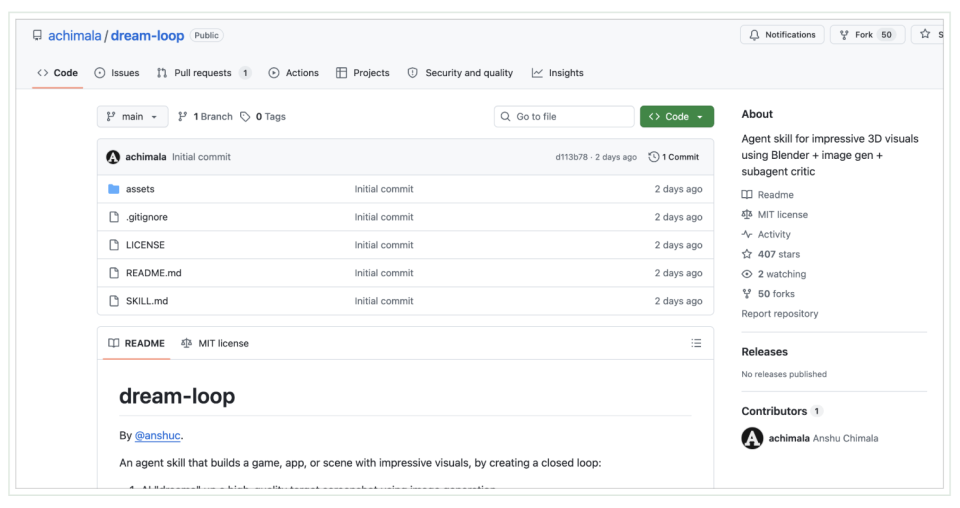Click the star icon in the header

[925, 34]
